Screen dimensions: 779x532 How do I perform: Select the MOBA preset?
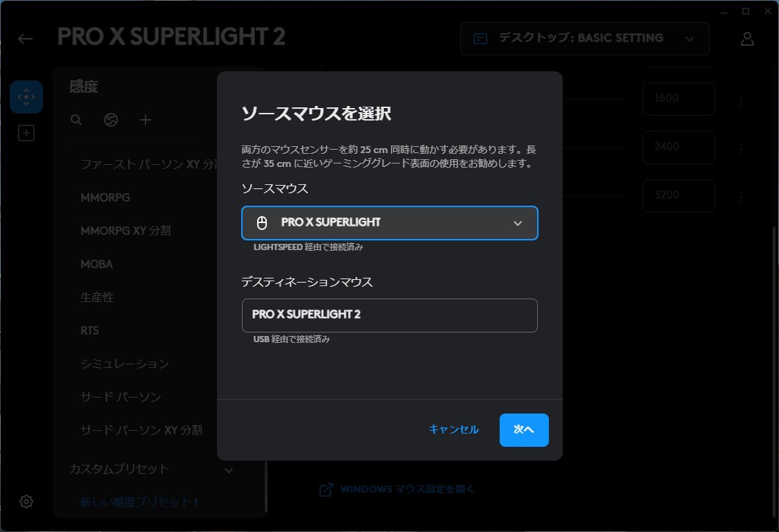tap(97, 264)
